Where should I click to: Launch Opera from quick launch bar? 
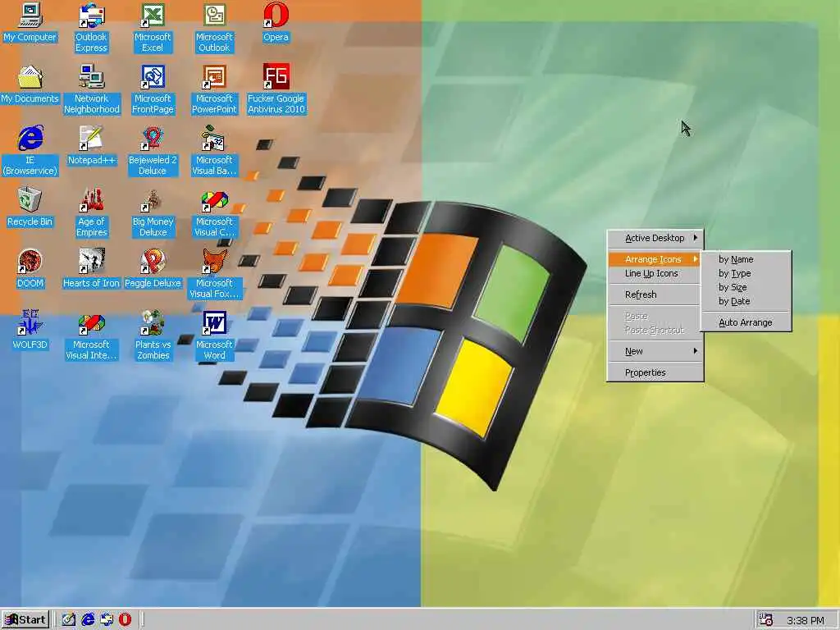coord(126,620)
